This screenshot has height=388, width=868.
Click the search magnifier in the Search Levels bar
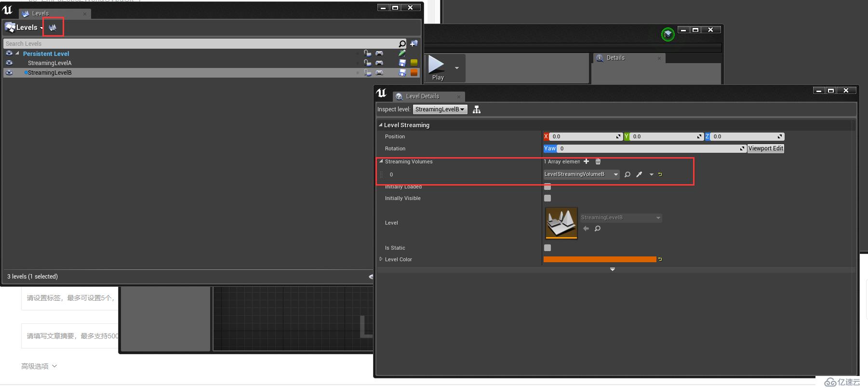pos(402,44)
